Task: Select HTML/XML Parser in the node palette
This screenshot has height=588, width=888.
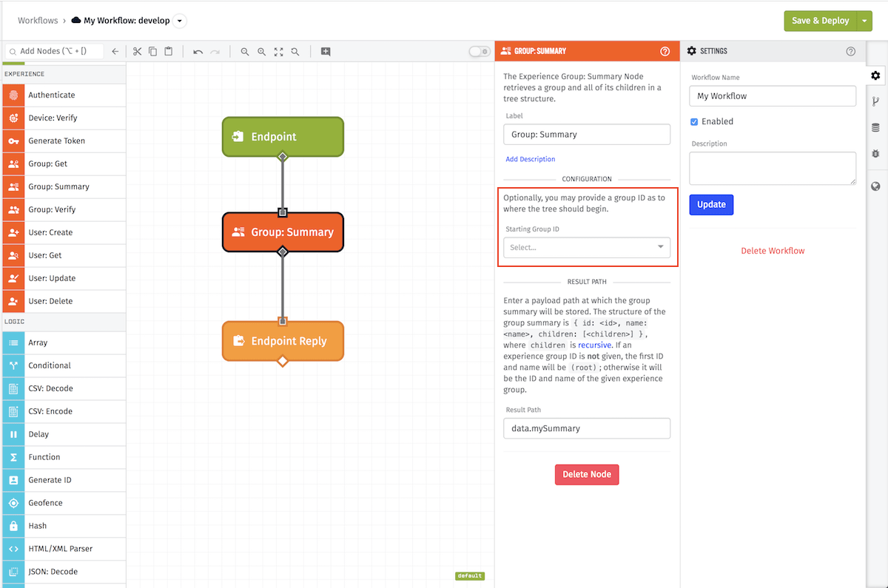Action: pos(64,549)
